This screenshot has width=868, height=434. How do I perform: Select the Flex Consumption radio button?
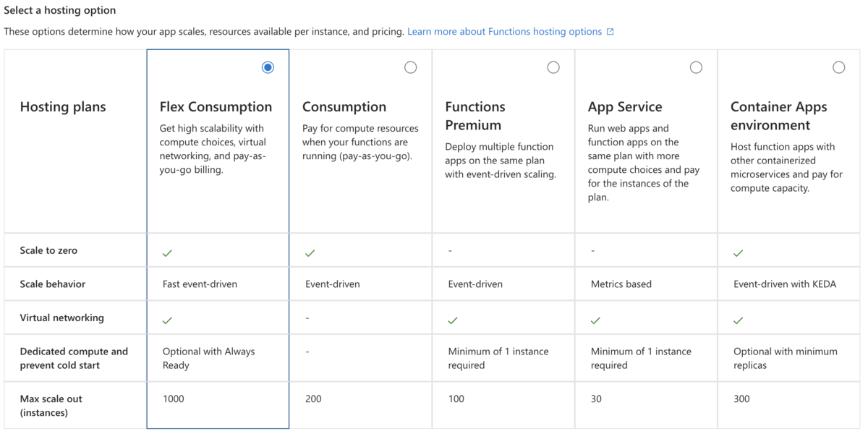[268, 67]
